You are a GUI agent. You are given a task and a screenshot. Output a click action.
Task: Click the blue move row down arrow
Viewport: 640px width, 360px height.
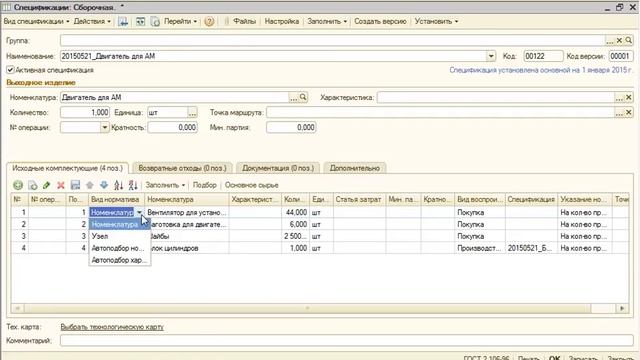click(x=104, y=185)
